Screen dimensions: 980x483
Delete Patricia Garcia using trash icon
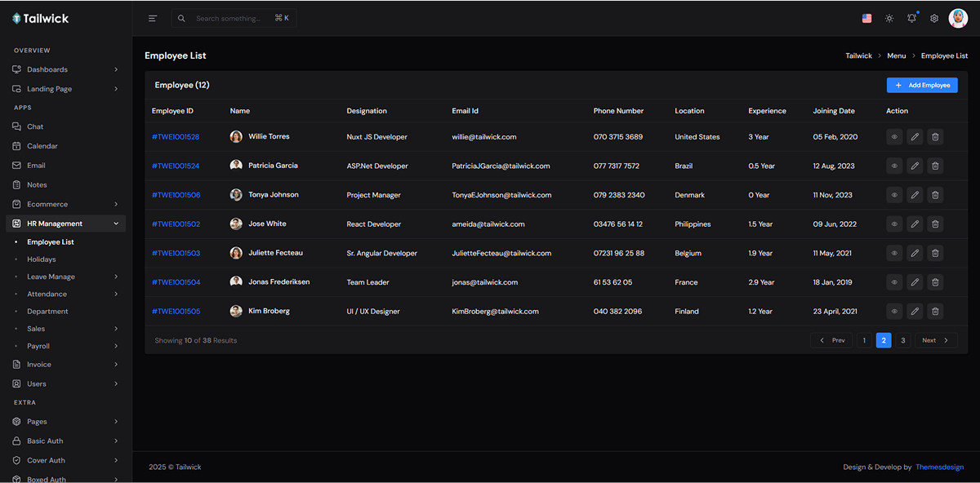pos(935,166)
